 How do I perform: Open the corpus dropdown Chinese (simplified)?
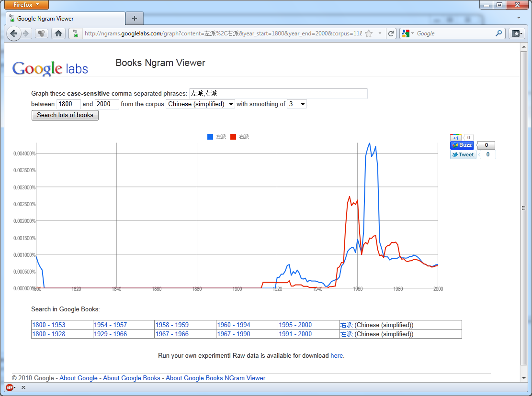200,104
